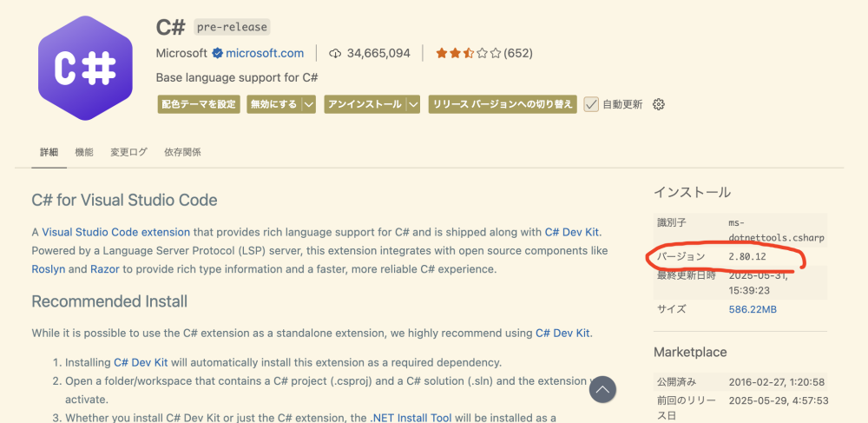Toggle the 自動更新 checkbox
The height and width of the screenshot is (423, 868).
point(591,104)
